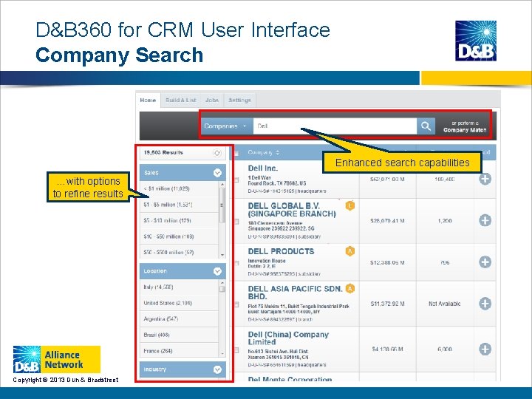Check the Dell (China) Company row checkbox
Screen dimensions: 532x399
[x=236, y=349]
